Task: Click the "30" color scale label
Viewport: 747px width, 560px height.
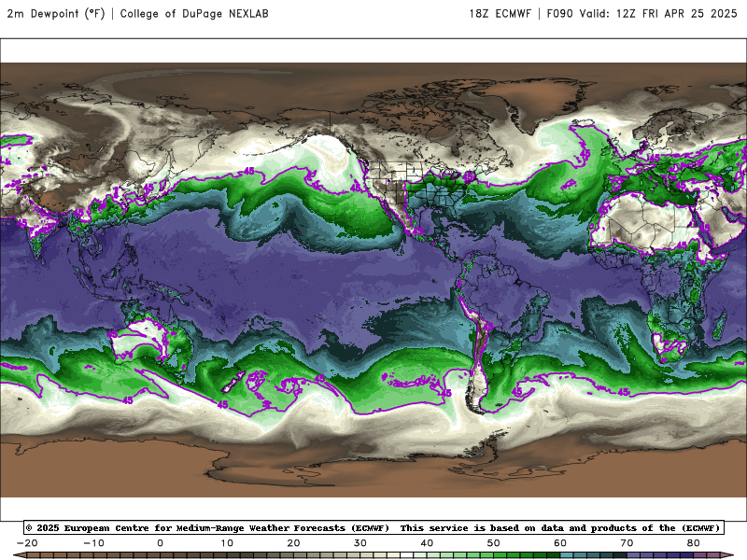Action: click(360, 543)
